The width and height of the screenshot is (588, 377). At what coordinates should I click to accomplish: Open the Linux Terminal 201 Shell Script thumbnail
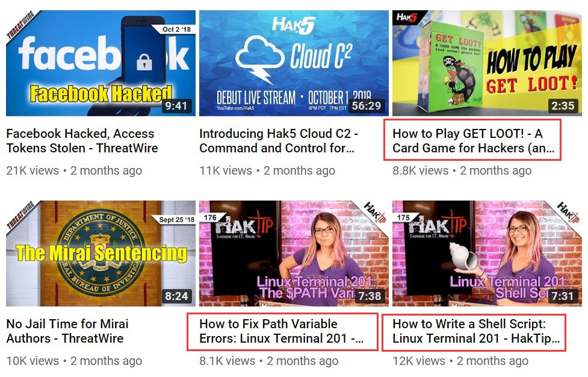pos(487,254)
